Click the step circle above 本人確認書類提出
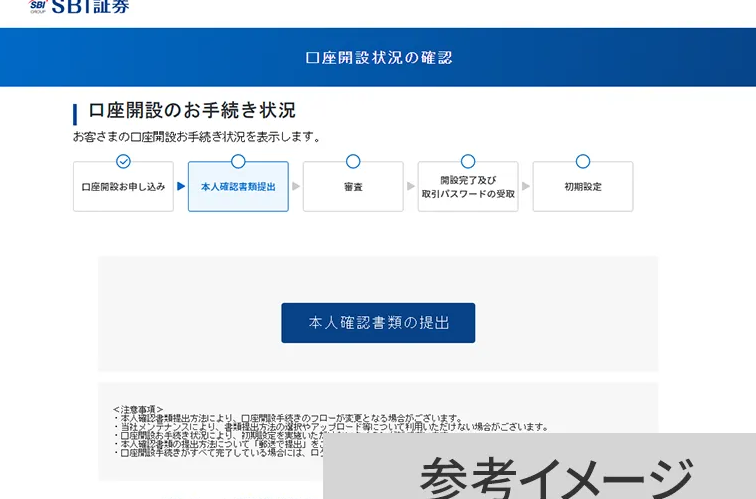Image resolution: width=756 pixels, height=499 pixels. coord(238,161)
